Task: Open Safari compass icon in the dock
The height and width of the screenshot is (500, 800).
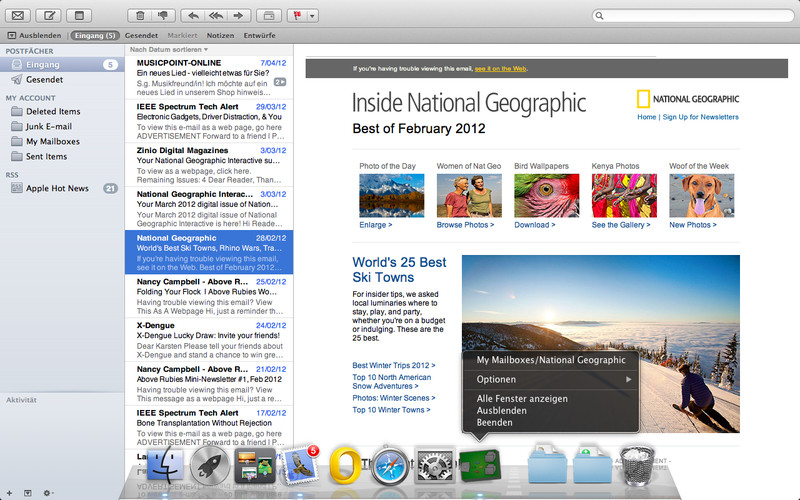Action: [390, 466]
